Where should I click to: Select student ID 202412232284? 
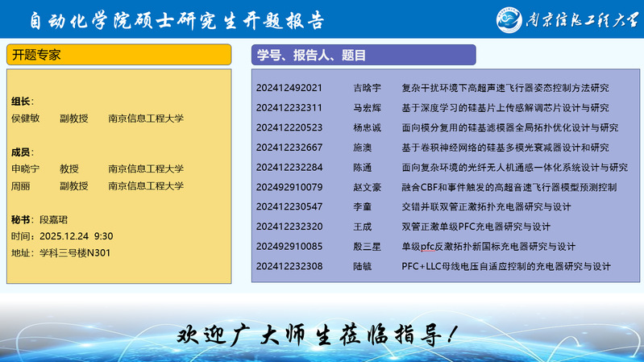click(x=289, y=168)
